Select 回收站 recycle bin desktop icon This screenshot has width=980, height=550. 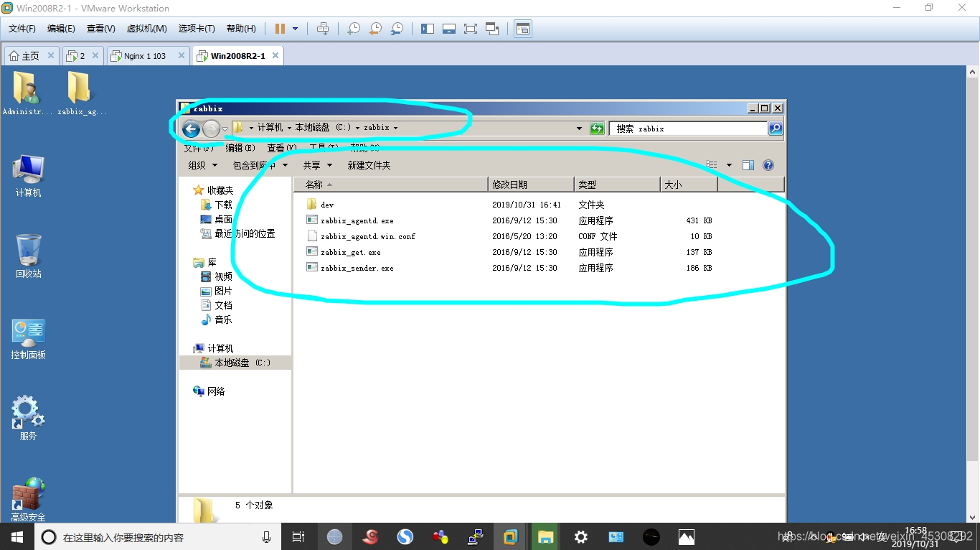pyautogui.click(x=28, y=256)
